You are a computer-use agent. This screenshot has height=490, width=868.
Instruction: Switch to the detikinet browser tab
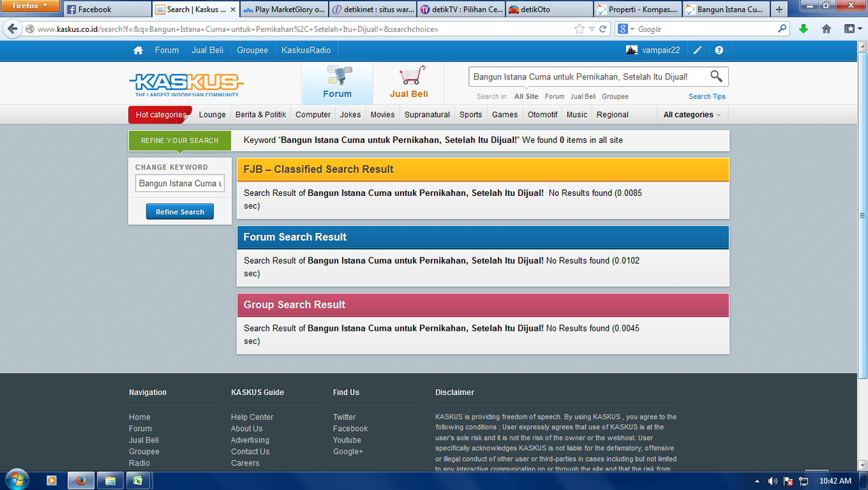pos(372,9)
